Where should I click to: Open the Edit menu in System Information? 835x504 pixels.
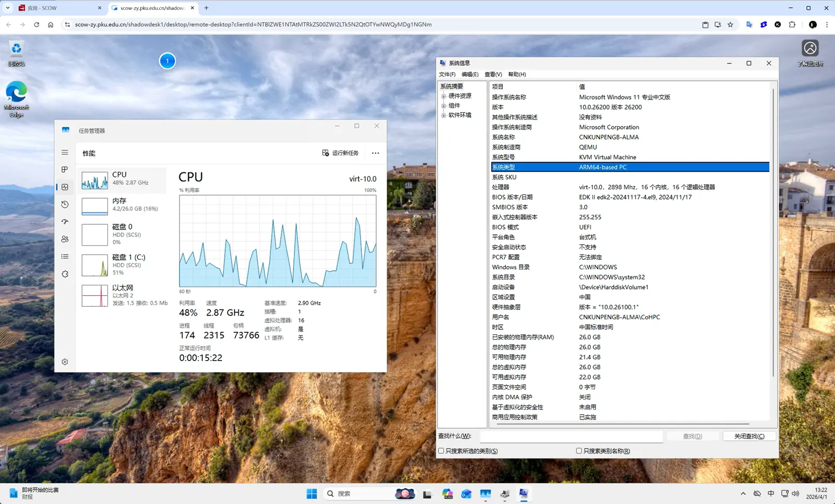(470, 74)
